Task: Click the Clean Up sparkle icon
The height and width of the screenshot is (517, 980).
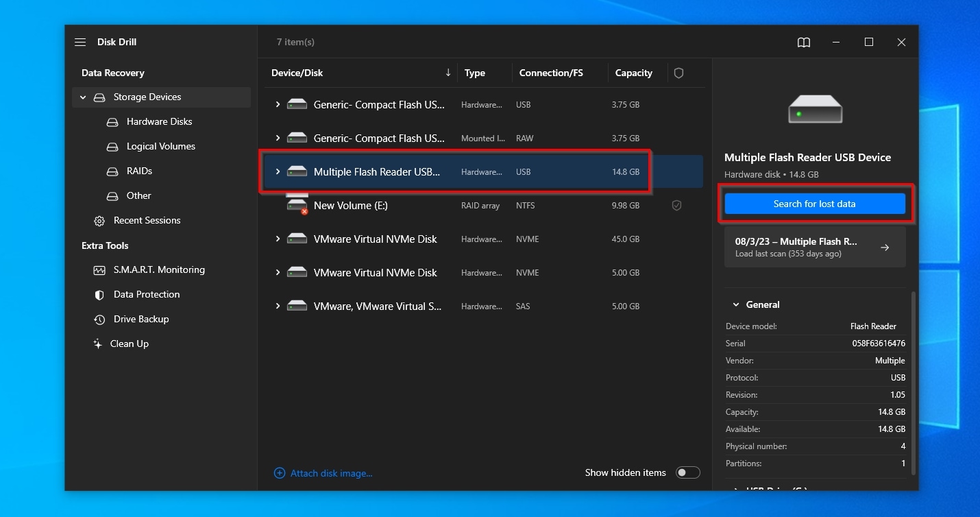Action: coord(98,344)
